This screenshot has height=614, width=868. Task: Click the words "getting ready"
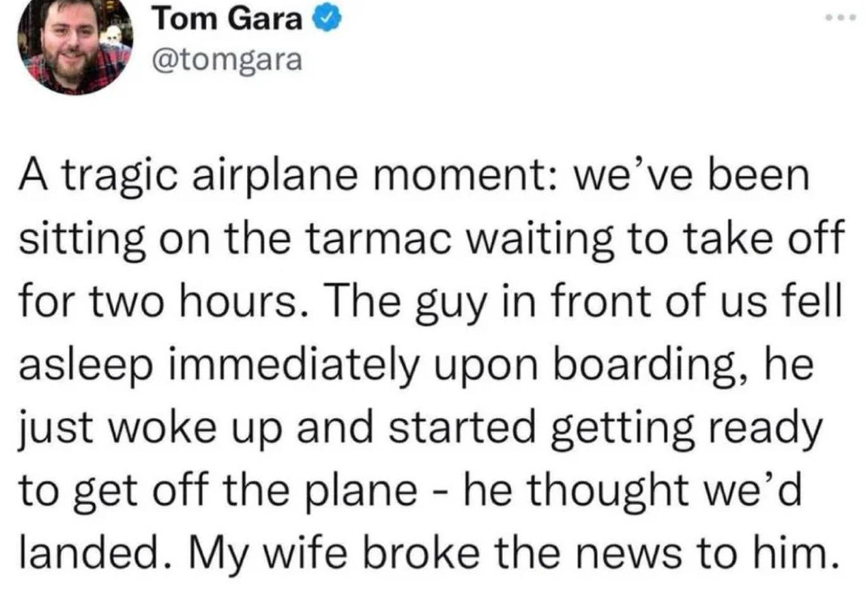click(686, 429)
